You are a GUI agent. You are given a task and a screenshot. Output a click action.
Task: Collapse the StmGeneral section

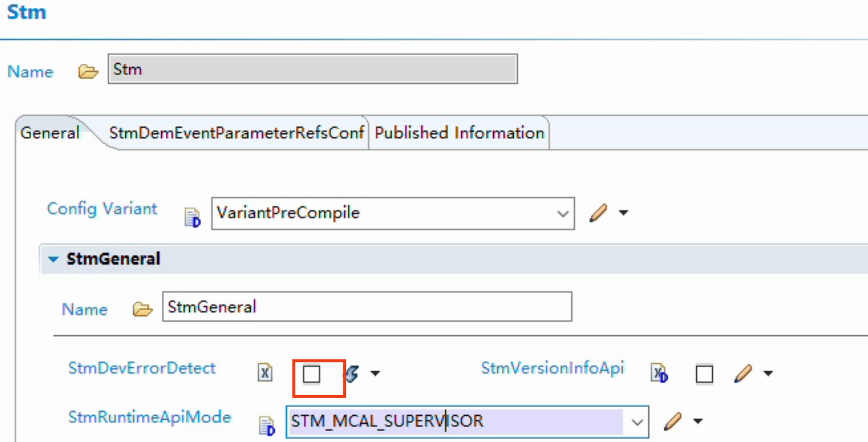53,258
